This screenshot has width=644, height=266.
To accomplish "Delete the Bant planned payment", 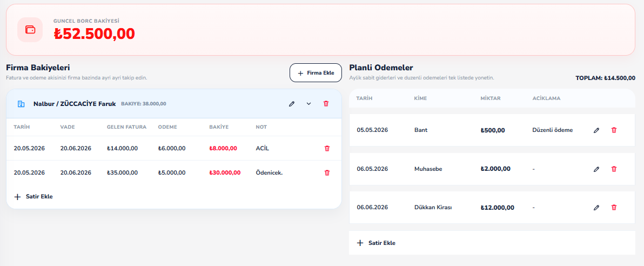I will [x=614, y=130].
